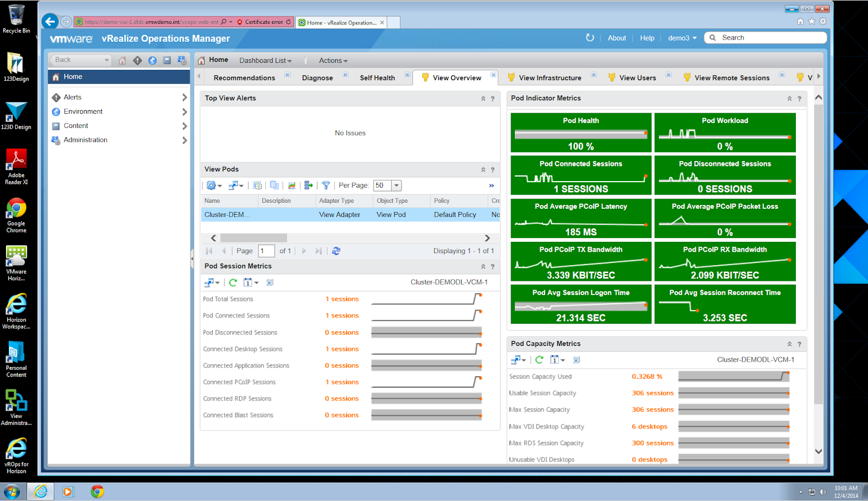Open Administration via the toolbar gears icon
This screenshot has width=868, height=501.
click(182, 60)
